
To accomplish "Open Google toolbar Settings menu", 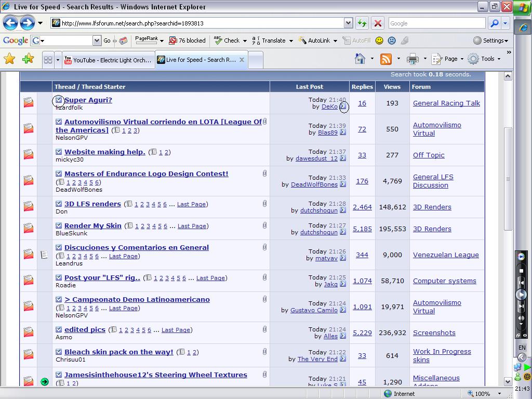I will (491, 41).
